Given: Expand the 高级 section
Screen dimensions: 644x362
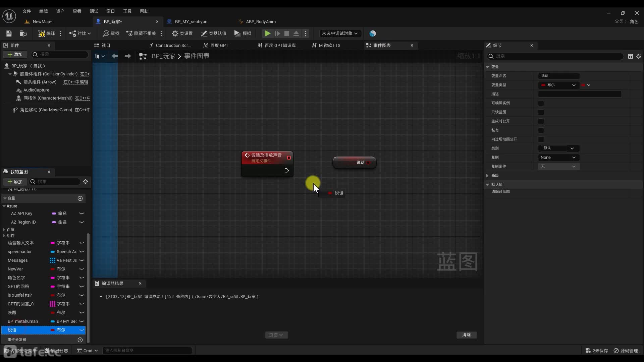Looking at the screenshot, I should click(x=487, y=176).
